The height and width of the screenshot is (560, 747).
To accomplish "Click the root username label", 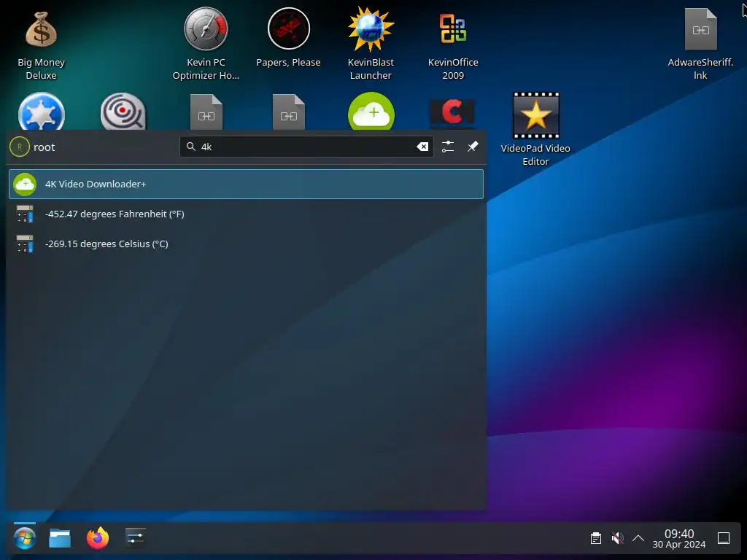I will (44, 147).
